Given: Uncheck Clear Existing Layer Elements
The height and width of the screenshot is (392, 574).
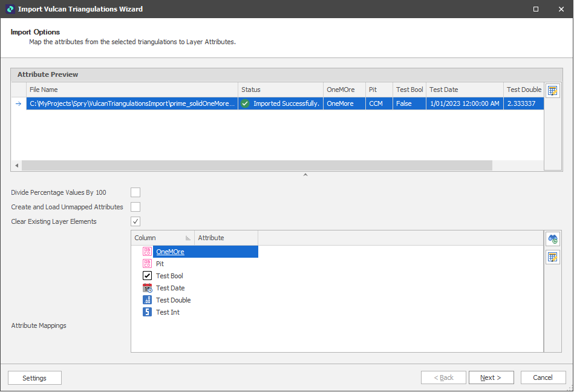Looking at the screenshot, I should click(135, 221).
